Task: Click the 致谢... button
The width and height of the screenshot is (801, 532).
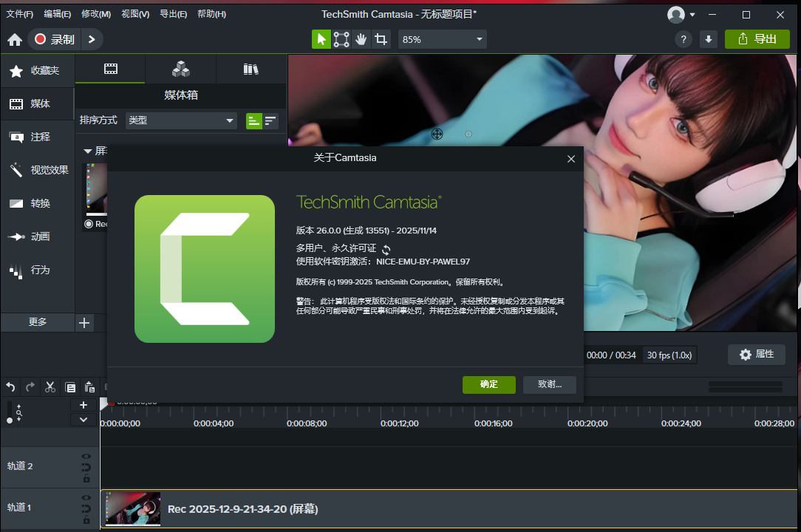Action: pyautogui.click(x=550, y=384)
